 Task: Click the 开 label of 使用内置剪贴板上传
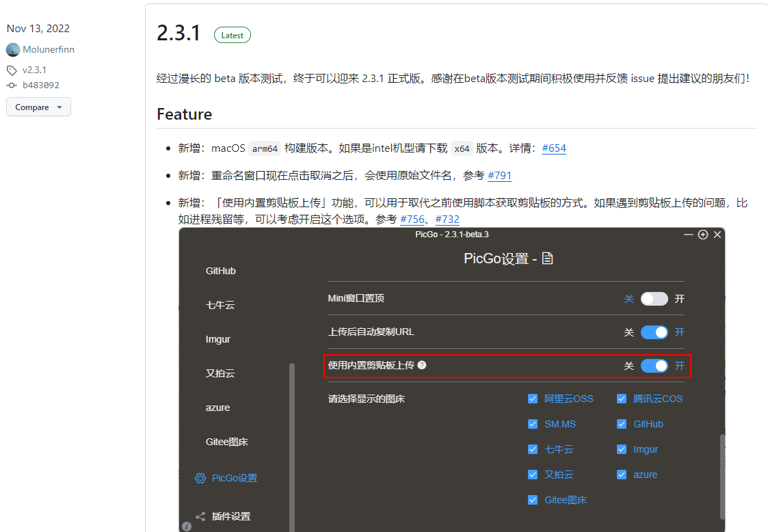click(679, 365)
